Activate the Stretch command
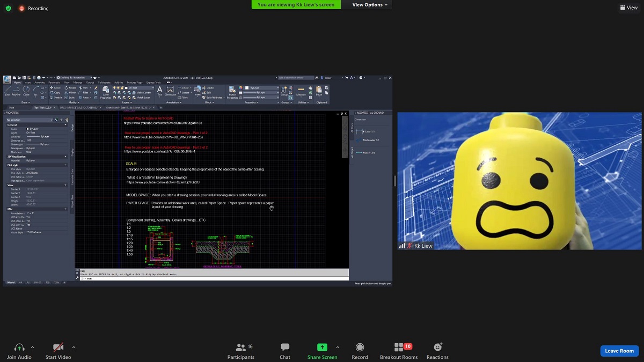 click(56, 98)
